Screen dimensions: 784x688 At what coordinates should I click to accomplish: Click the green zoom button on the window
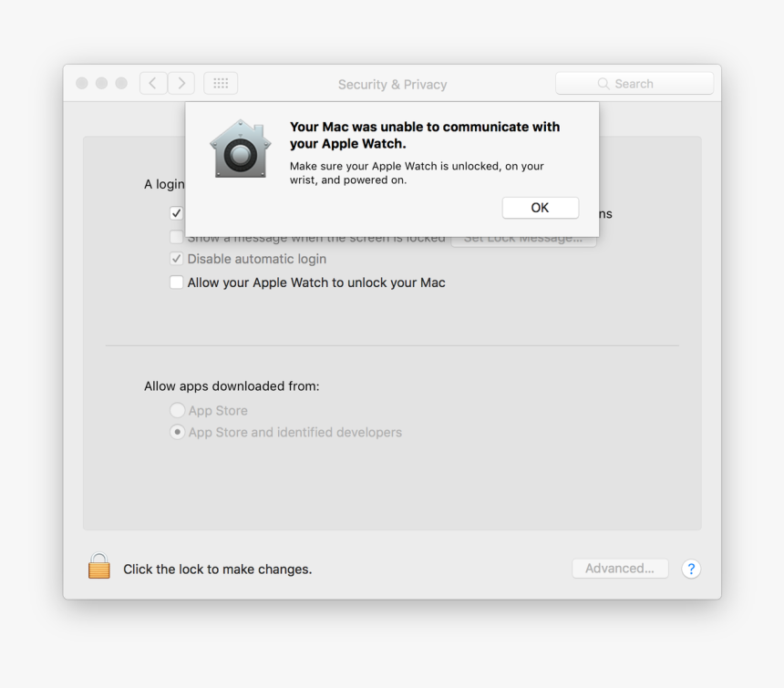120,82
